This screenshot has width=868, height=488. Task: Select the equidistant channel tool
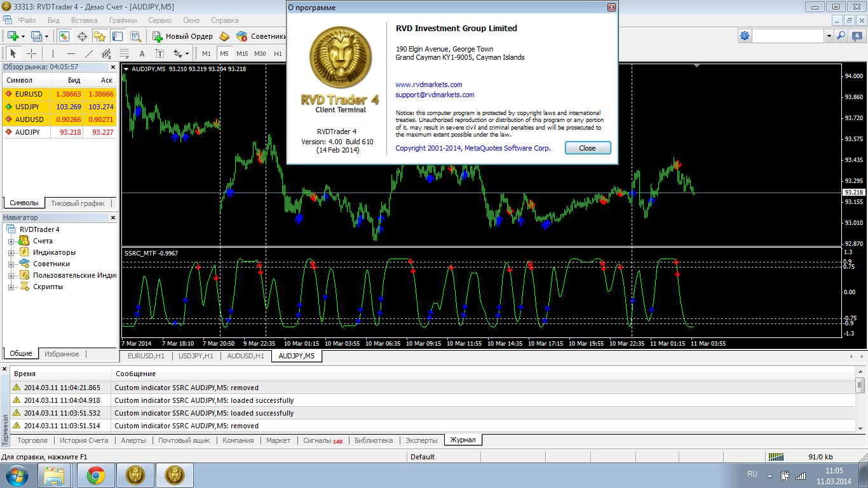(x=106, y=53)
